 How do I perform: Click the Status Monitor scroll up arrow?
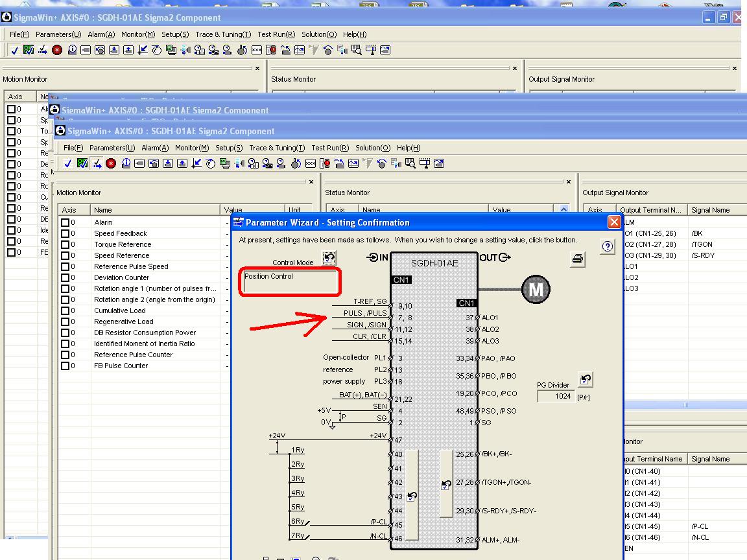[563, 209]
